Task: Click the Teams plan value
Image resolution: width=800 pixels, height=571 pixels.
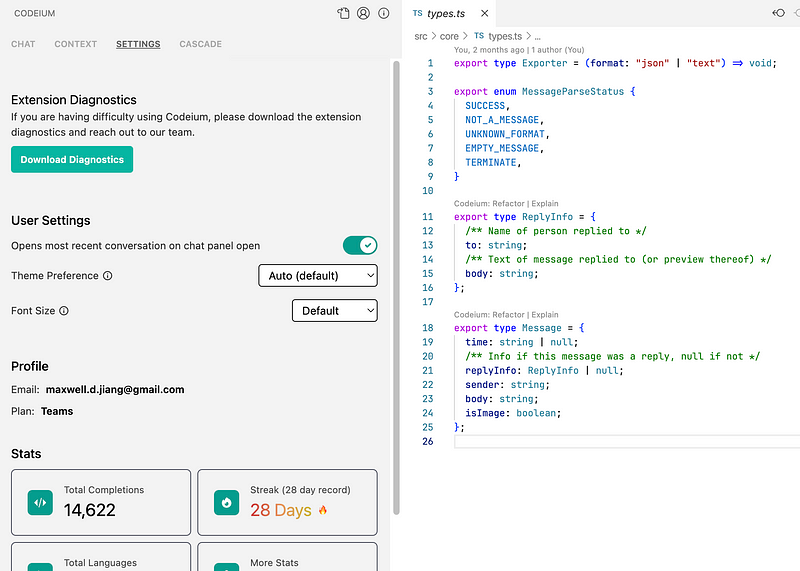Action: 57,411
